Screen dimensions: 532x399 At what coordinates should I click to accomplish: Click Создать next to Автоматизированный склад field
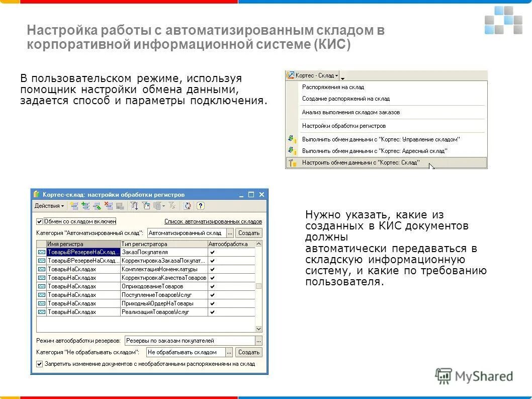(249, 233)
